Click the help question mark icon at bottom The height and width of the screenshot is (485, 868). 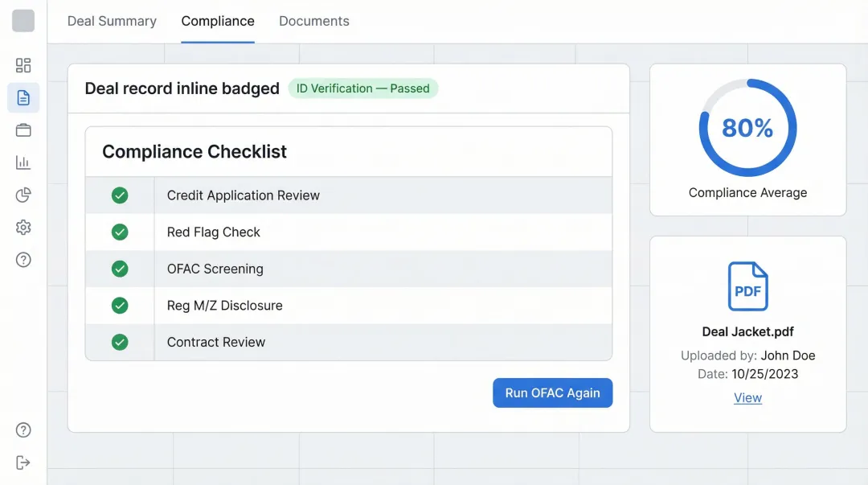point(23,430)
